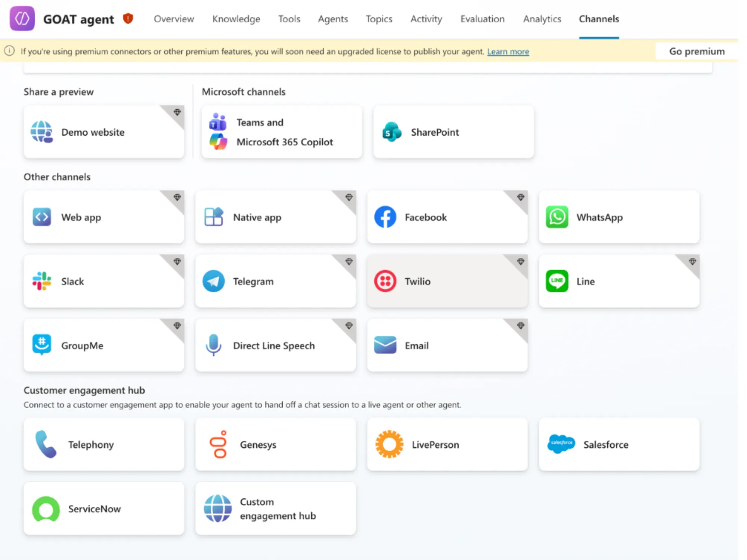This screenshot has width=747, height=560.
Task: Click the Facebook logo icon
Action: (x=385, y=217)
